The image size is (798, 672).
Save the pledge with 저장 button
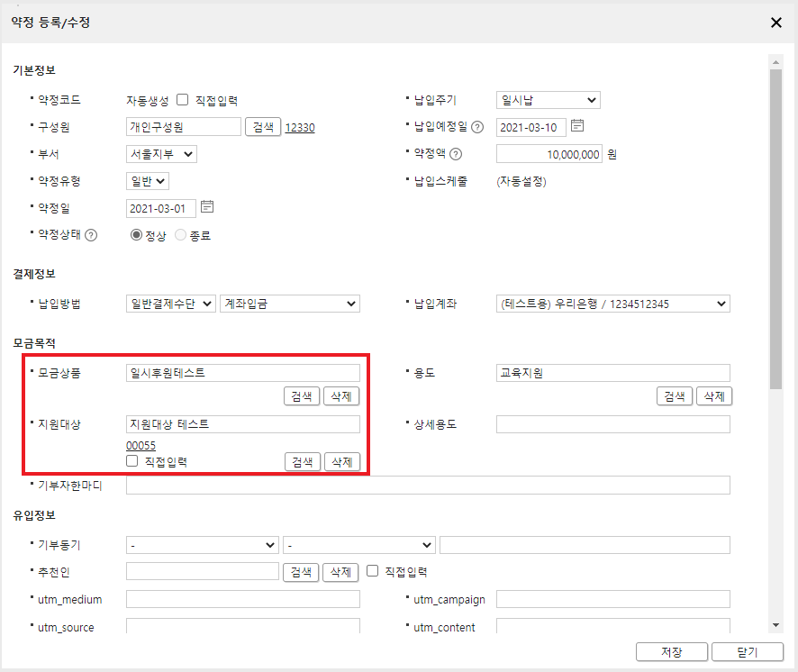(672, 651)
